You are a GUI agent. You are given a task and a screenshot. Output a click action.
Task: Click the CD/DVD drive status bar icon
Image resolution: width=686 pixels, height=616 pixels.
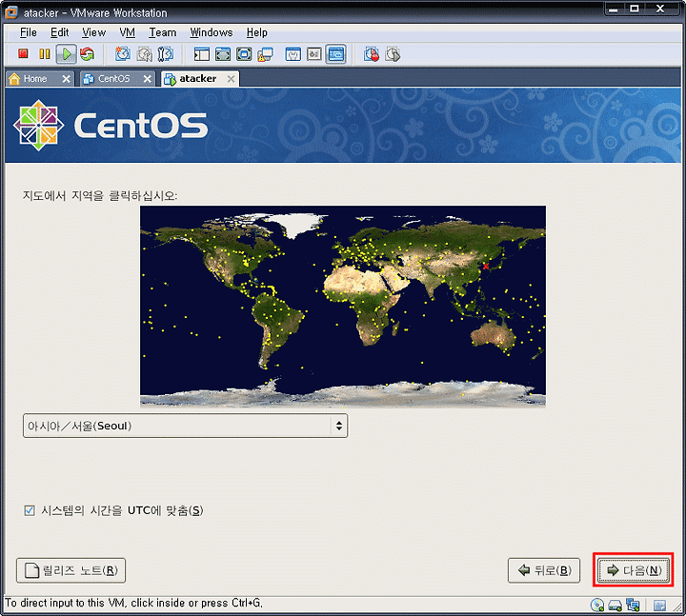597,606
